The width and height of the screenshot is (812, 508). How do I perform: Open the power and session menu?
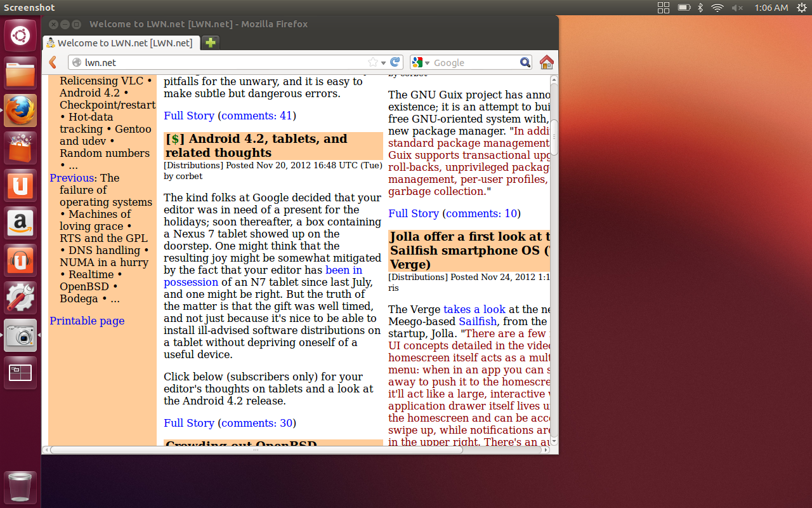801,8
